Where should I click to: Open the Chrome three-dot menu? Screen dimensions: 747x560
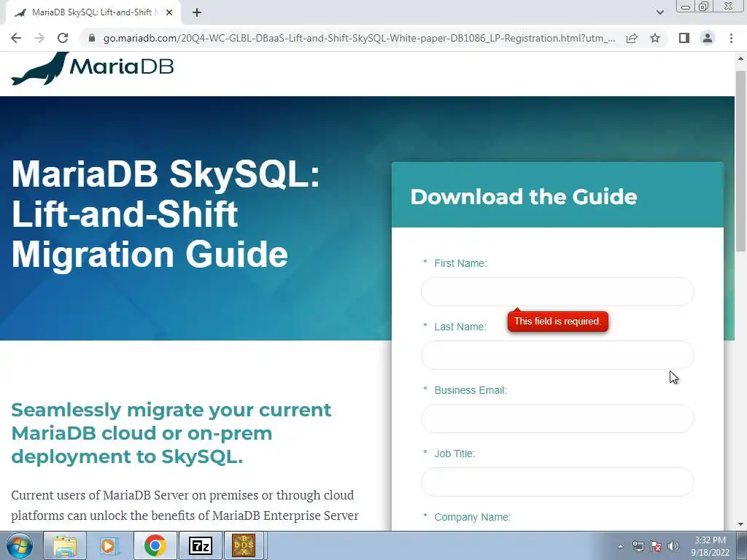731,38
